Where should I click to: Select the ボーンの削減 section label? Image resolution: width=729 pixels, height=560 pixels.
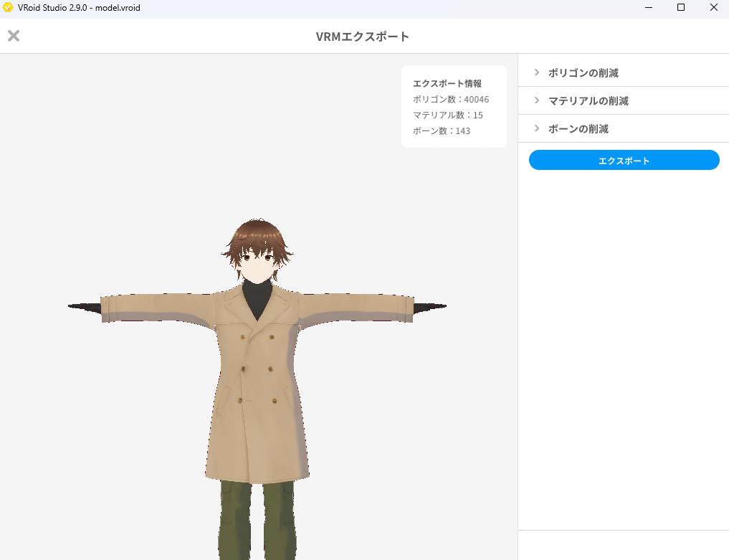click(x=578, y=129)
